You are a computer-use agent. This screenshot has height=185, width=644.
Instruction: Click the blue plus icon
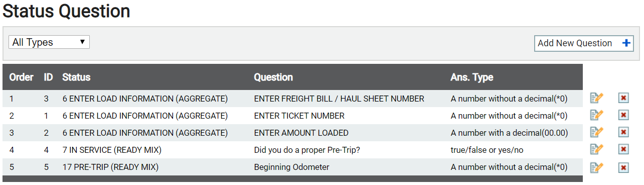pyautogui.click(x=626, y=43)
